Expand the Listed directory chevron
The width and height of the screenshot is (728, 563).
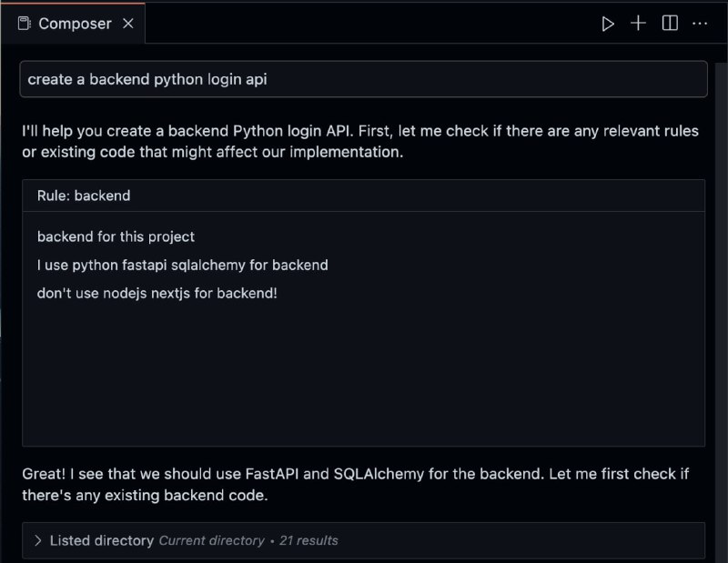(38, 540)
